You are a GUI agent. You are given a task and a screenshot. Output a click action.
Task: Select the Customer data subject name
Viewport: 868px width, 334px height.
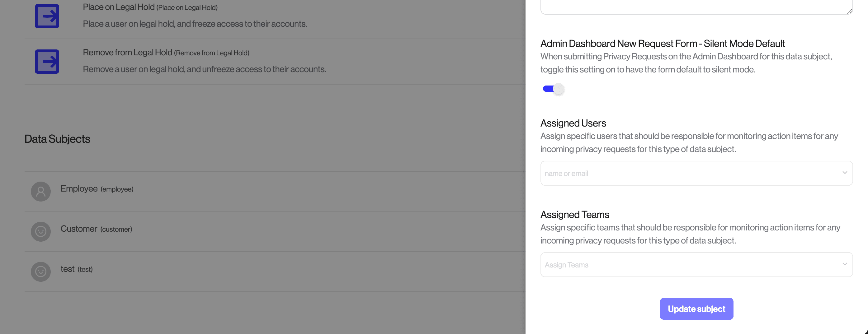click(78, 229)
